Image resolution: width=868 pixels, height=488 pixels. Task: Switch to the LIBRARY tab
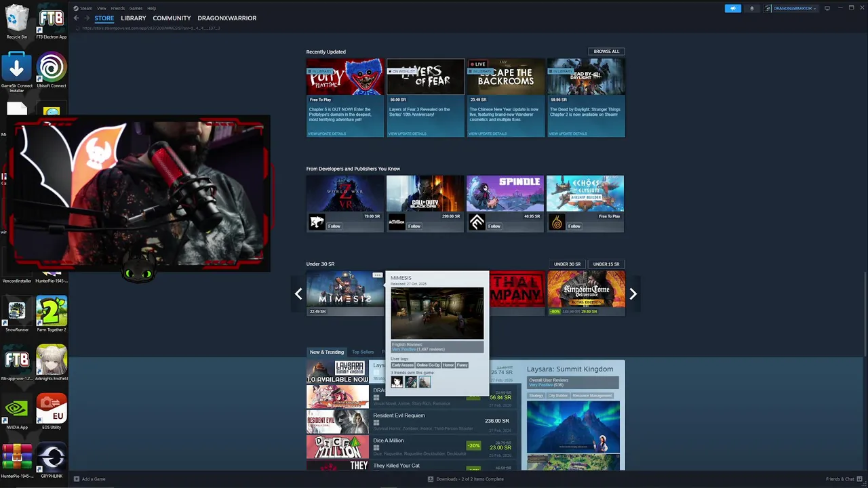(x=133, y=18)
